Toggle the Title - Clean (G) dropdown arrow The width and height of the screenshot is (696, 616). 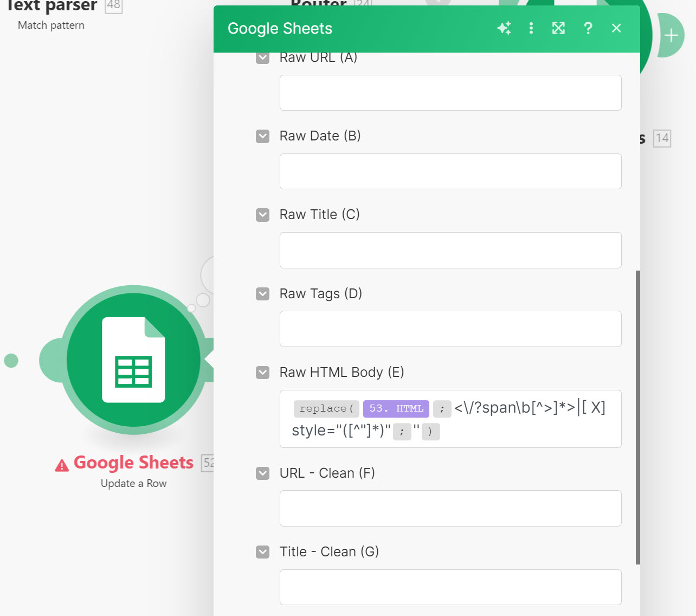263,552
